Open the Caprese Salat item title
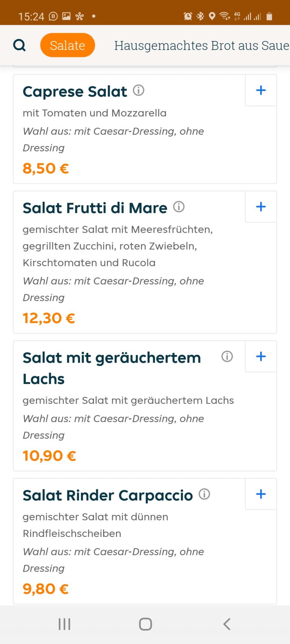The height and width of the screenshot is (644, 290). 75,92
